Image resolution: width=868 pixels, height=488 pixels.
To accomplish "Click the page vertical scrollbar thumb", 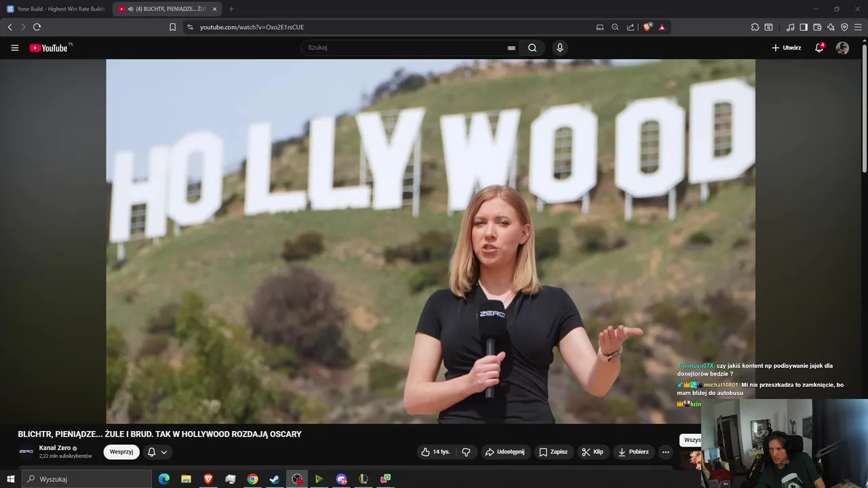I will (864, 108).
